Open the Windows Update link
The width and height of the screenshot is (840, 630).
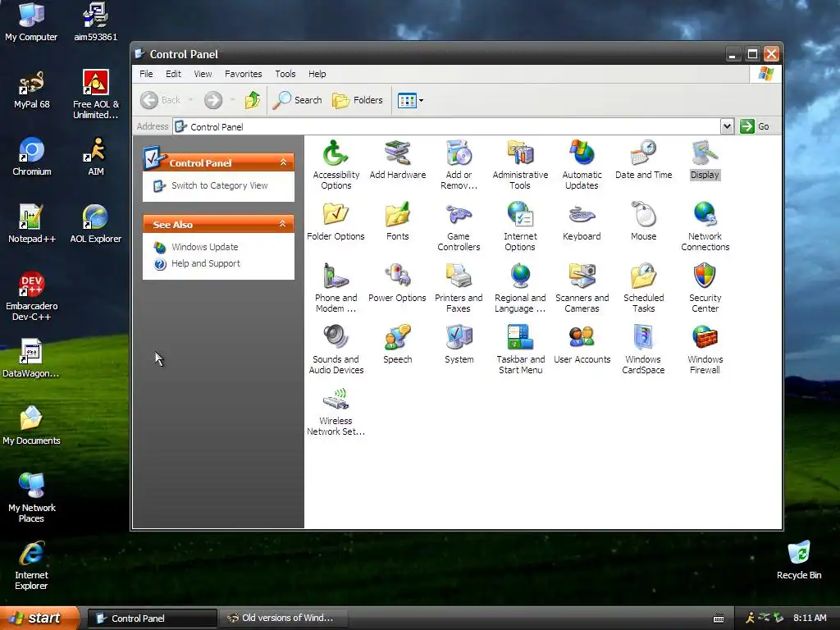click(x=204, y=247)
